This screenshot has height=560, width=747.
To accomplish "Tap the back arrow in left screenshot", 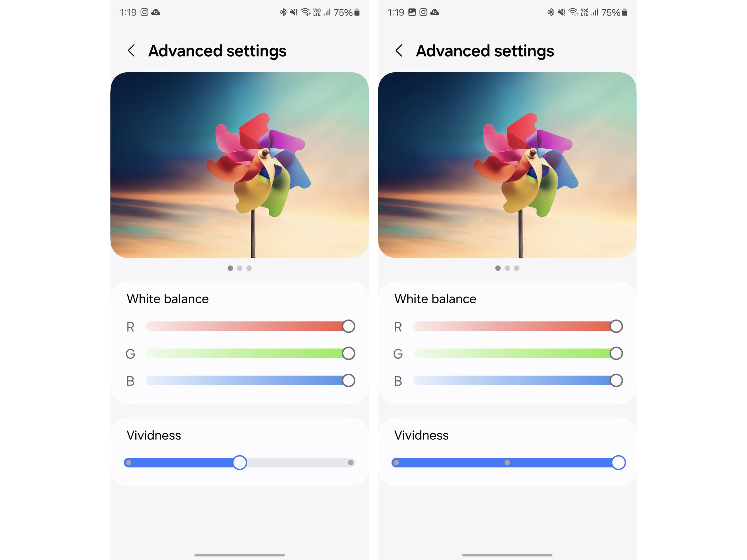I will pyautogui.click(x=131, y=51).
